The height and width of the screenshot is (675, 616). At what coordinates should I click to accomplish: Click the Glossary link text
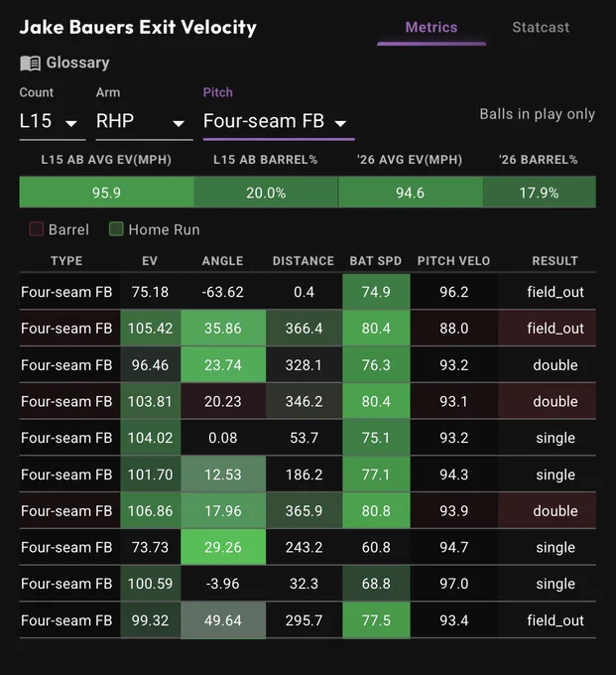pyautogui.click(x=77, y=63)
